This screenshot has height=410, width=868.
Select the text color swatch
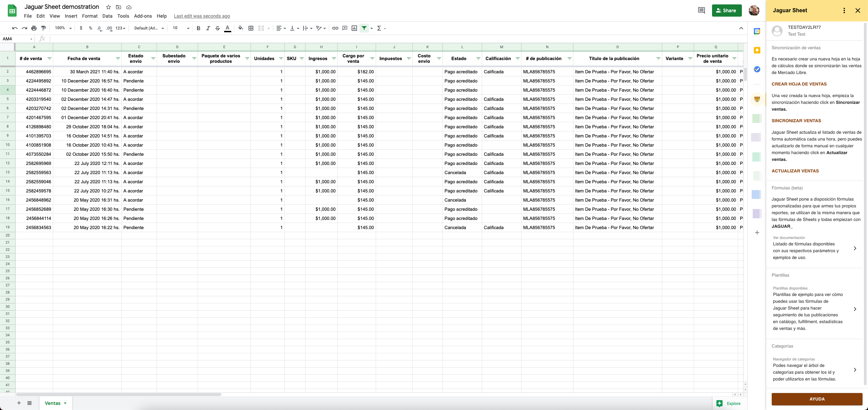[228, 28]
